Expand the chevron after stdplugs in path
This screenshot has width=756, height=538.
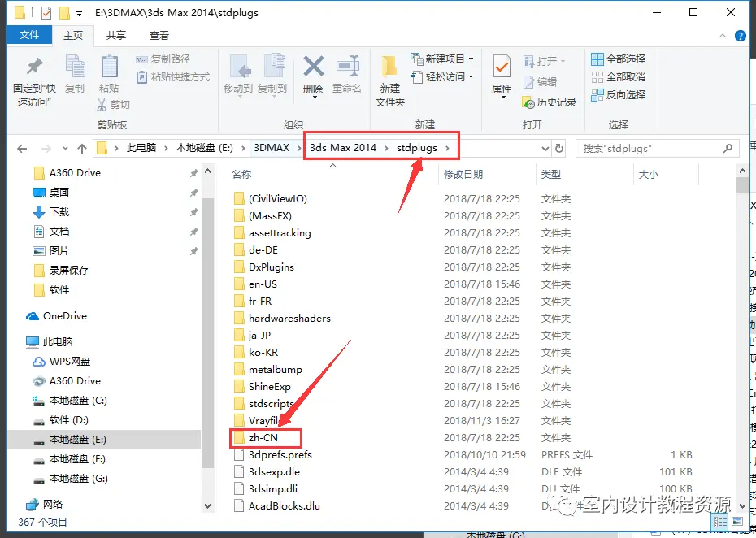coord(447,148)
